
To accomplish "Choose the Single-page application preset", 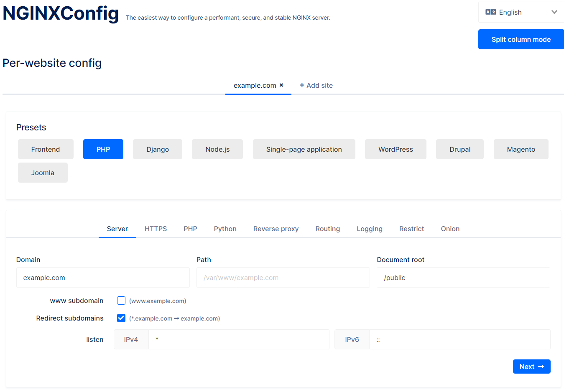I will tap(304, 149).
